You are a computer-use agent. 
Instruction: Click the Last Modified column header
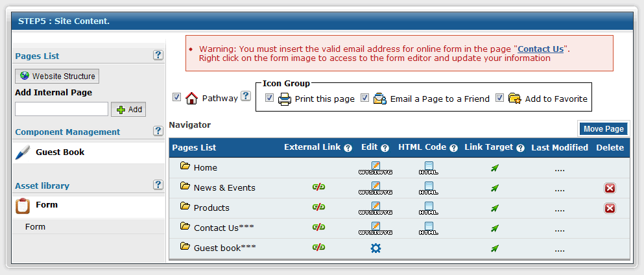[560, 148]
